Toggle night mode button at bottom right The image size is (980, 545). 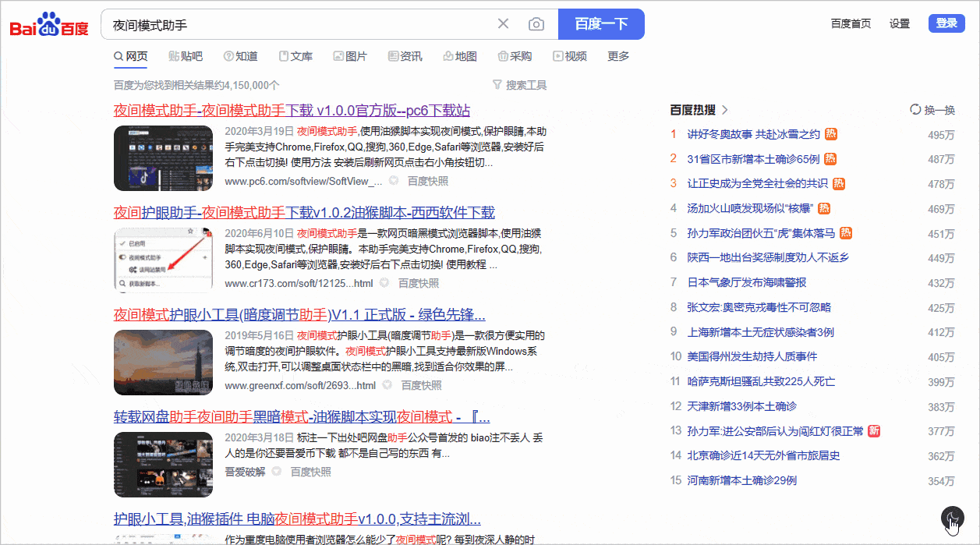952,518
